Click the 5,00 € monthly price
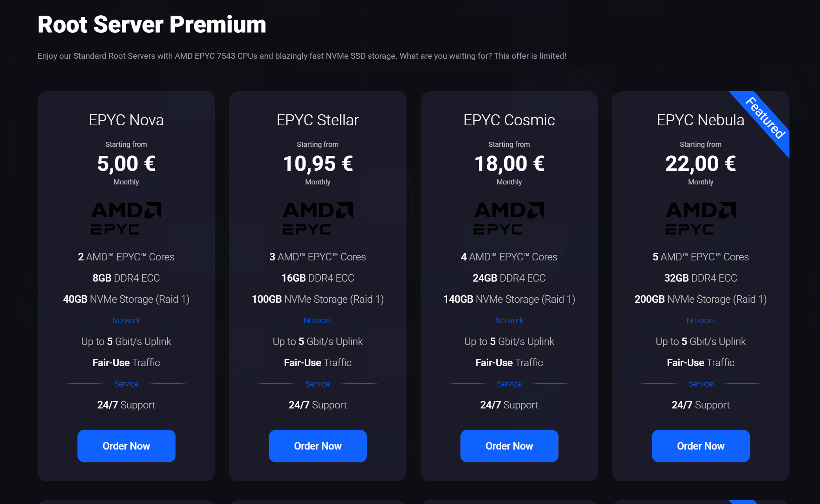Screen dimensions: 820x504 pyautogui.click(x=126, y=164)
